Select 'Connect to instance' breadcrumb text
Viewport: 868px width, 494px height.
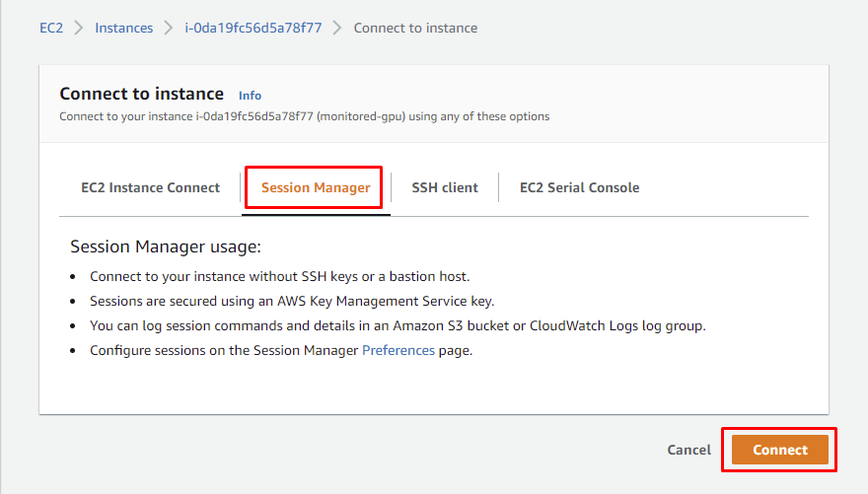coord(415,29)
